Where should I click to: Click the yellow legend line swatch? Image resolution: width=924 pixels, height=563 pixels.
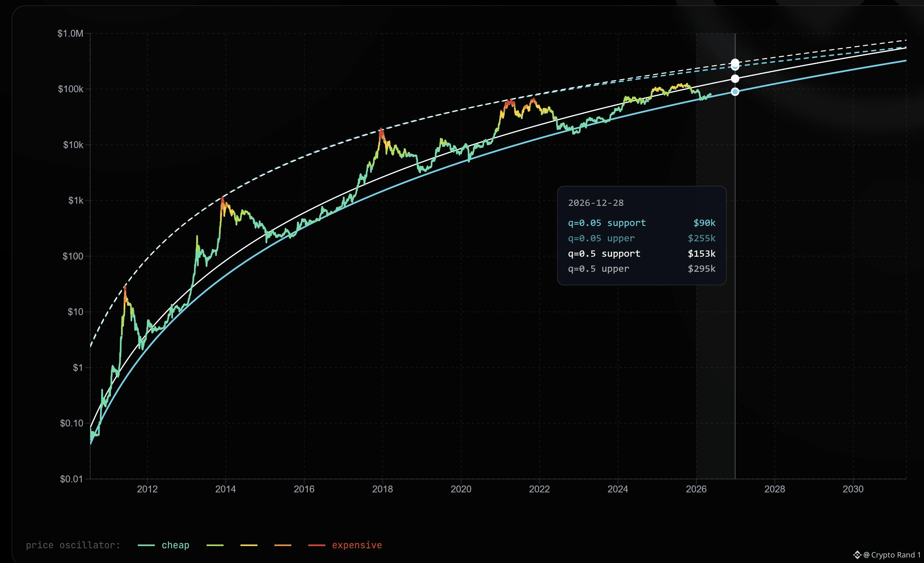249,545
